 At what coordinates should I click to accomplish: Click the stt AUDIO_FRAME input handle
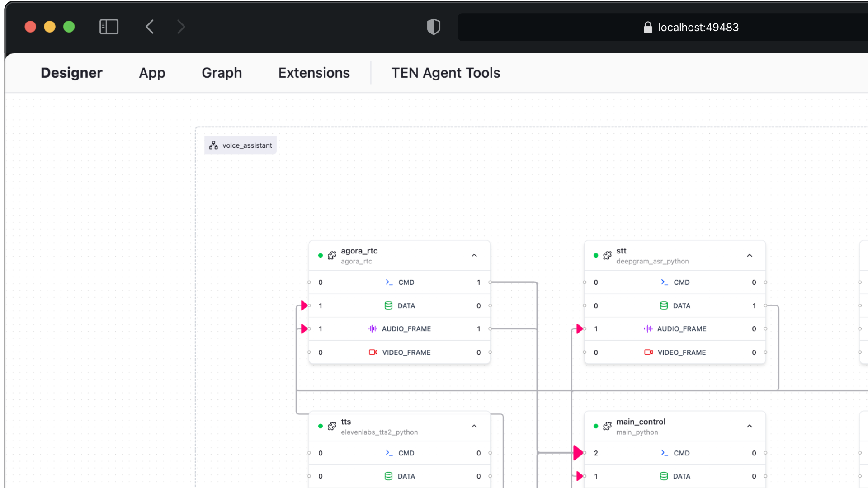(x=585, y=329)
